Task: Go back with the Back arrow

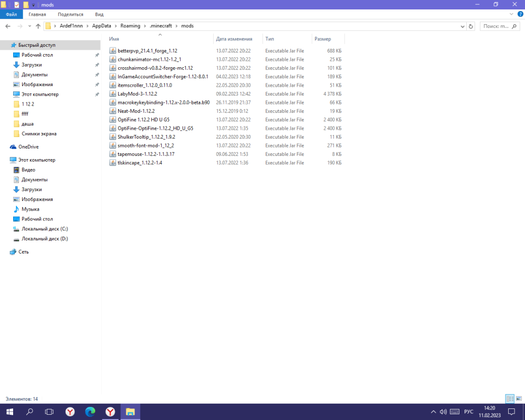Action: pos(8,26)
